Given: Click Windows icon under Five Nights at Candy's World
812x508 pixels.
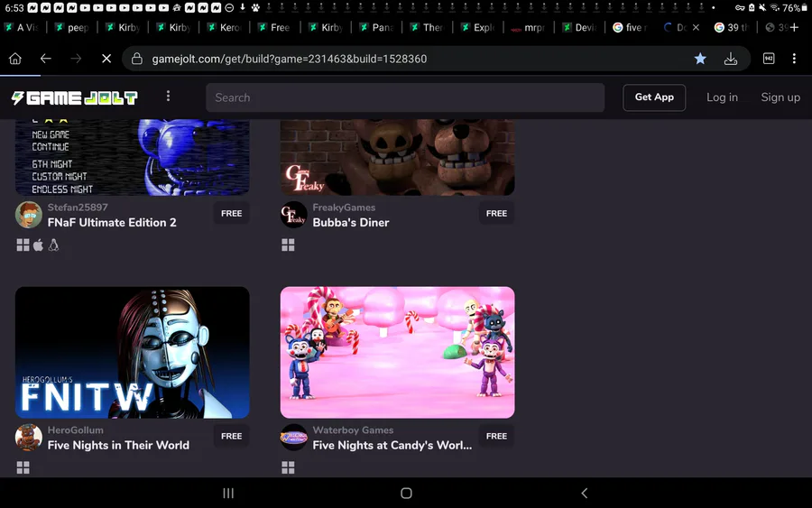Looking at the screenshot, I should (x=288, y=467).
